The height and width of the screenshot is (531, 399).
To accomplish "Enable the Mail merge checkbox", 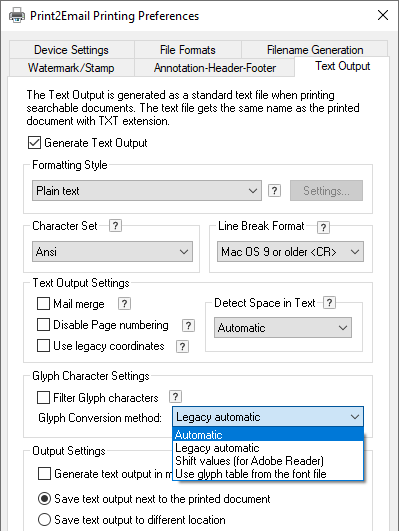I will (43, 304).
